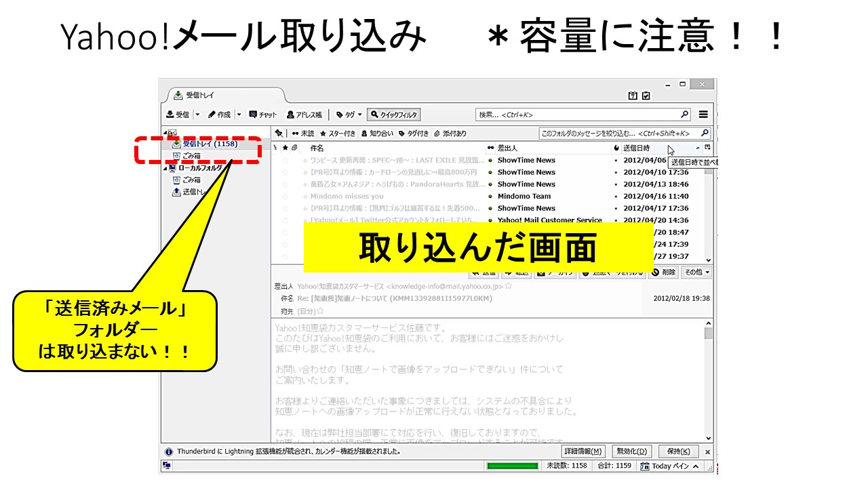This screenshot has height=488, width=868.
Task: Open the dropdown arrow beside 受信
Action: [x=198, y=115]
